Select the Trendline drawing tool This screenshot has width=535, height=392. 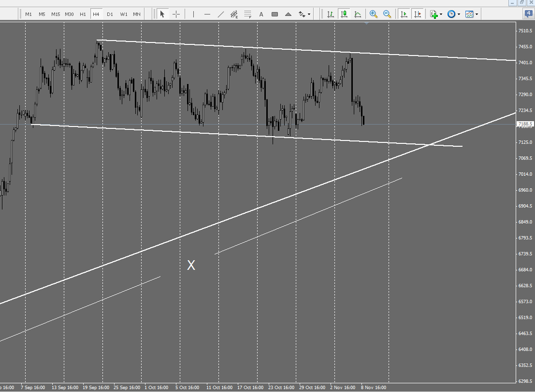point(220,14)
